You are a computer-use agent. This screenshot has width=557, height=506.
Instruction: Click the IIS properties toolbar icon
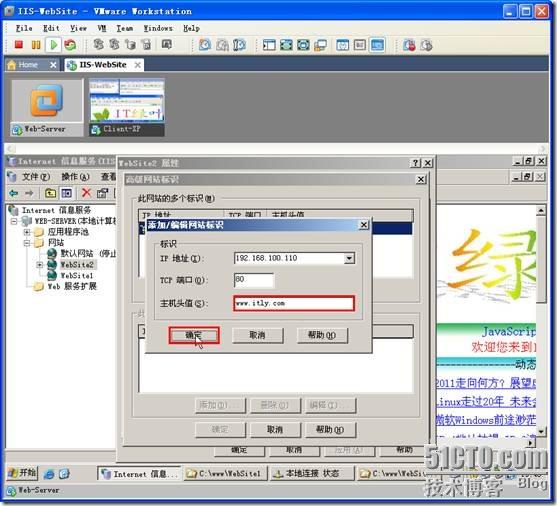pos(102,193)
